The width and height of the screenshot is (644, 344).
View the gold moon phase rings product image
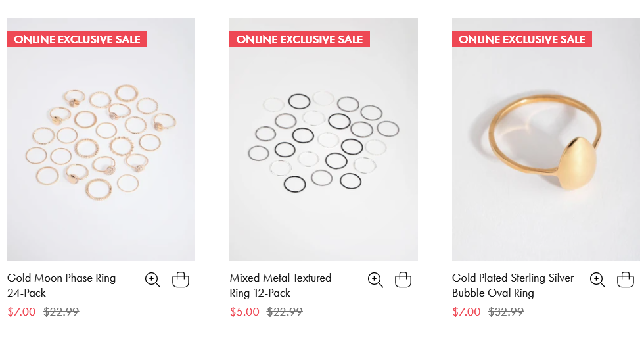point(101,139)
